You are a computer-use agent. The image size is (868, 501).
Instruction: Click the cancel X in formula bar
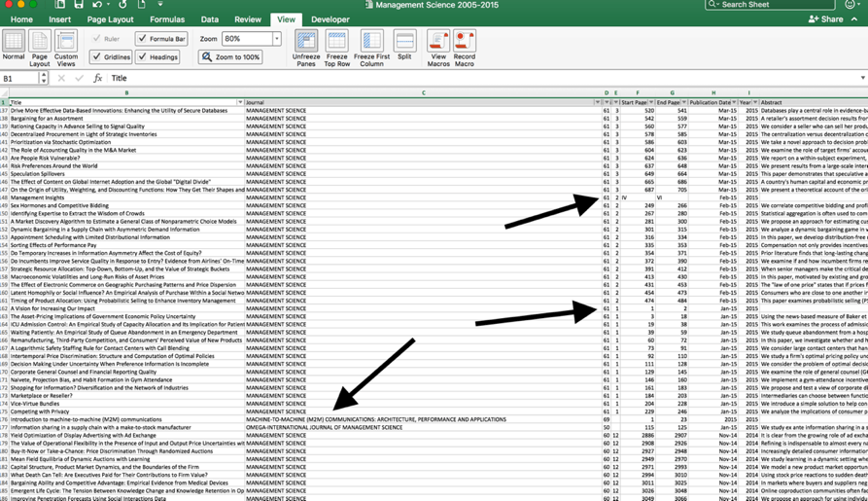pos(61,78)
